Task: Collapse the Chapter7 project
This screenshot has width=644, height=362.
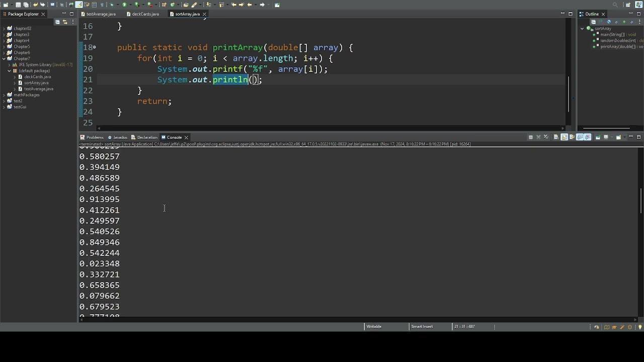Action: coord(4,59)
